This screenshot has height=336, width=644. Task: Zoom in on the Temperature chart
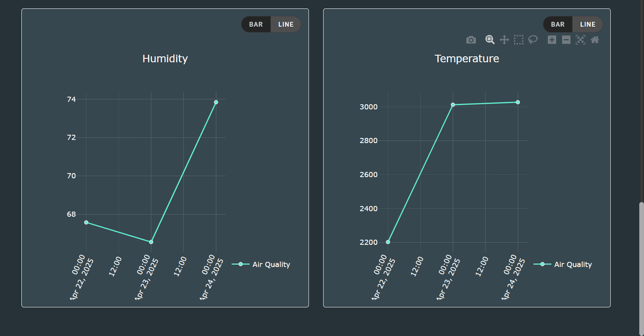pyautogui.click(x=552, y=40)
